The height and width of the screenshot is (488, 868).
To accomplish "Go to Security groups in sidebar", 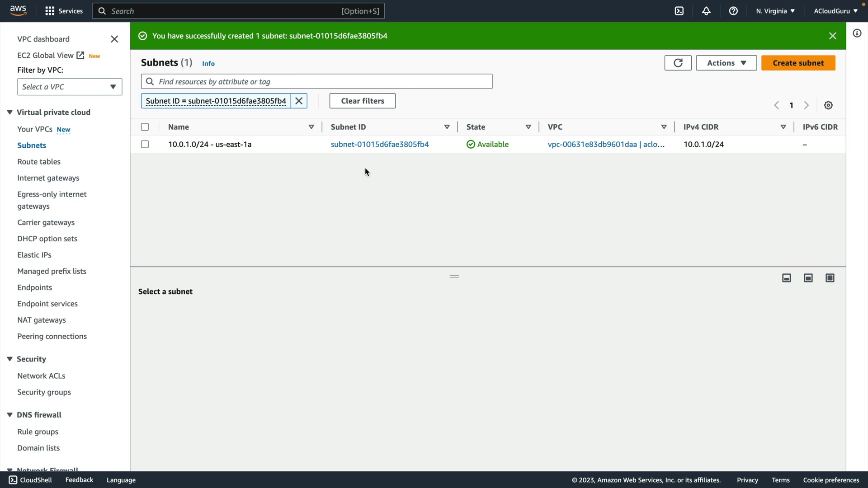I will (44, 392).
